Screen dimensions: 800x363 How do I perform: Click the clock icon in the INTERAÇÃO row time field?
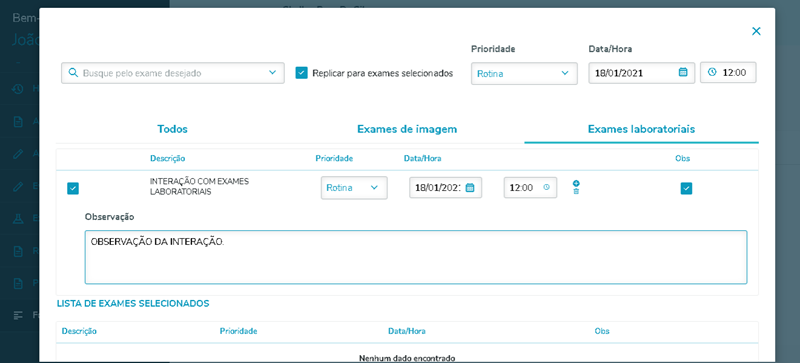(546, 187)
